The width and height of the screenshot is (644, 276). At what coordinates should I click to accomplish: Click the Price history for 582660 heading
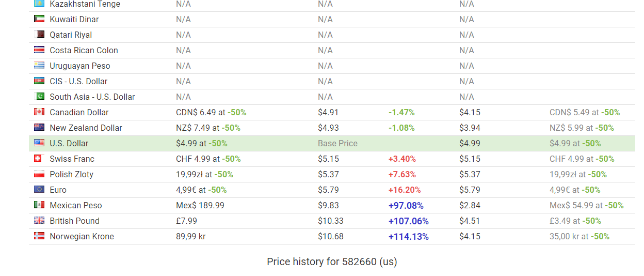(x=332, y=262)
